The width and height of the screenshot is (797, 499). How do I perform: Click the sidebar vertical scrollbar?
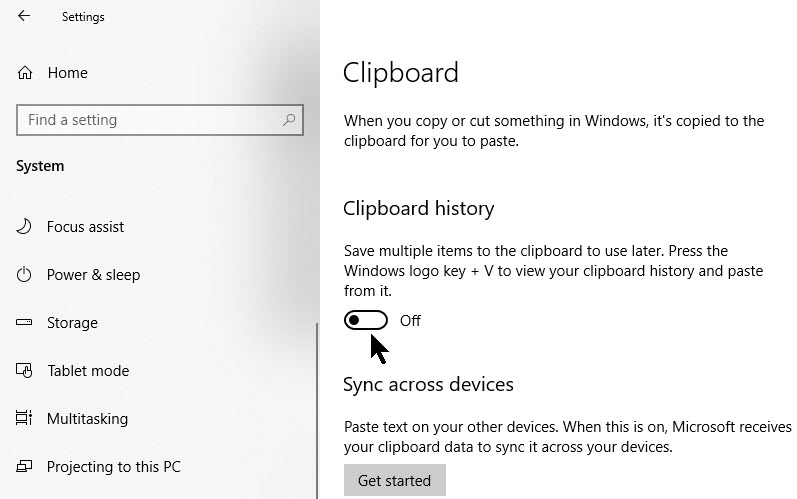(x=317, y=410)
